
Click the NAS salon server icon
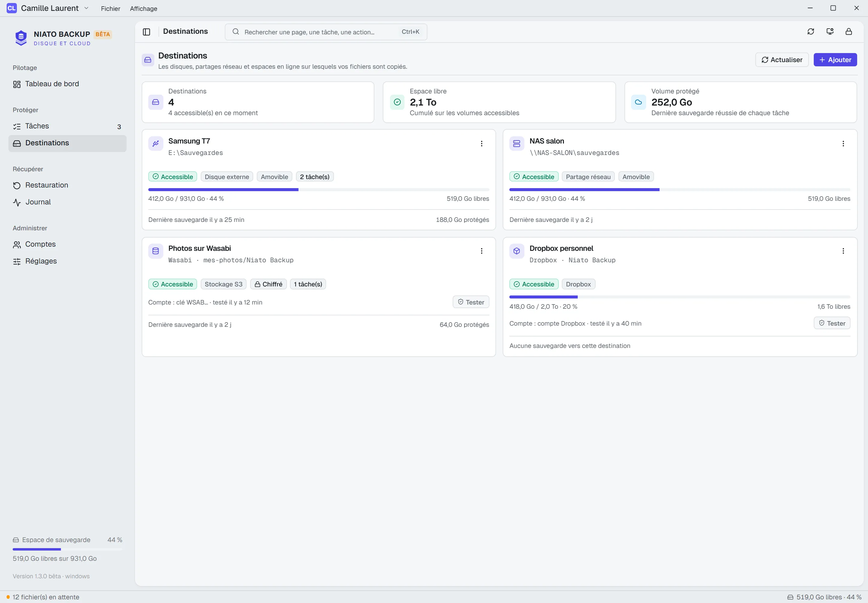(x=517, y=144)
